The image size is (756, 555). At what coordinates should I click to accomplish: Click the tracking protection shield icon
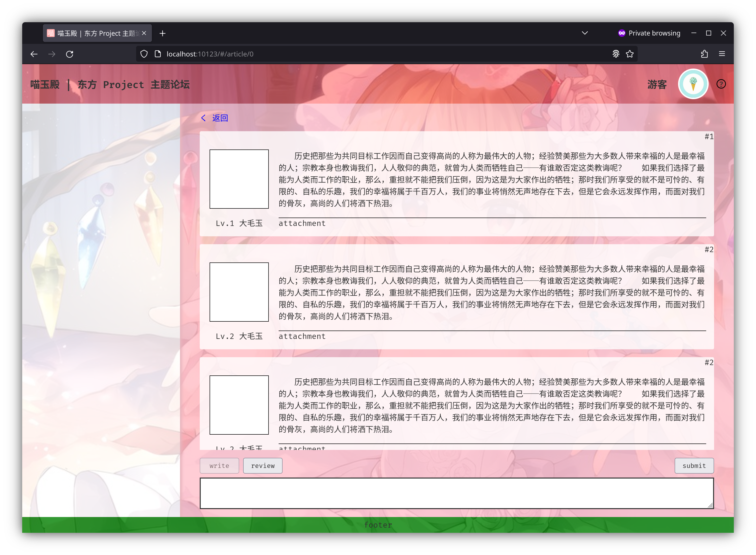[x=144, y=54]
